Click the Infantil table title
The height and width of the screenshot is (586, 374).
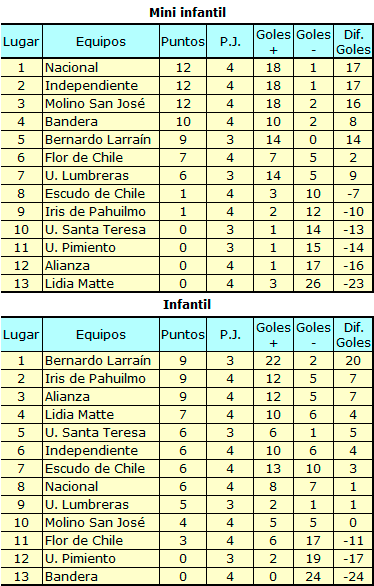tap(187, 305)
